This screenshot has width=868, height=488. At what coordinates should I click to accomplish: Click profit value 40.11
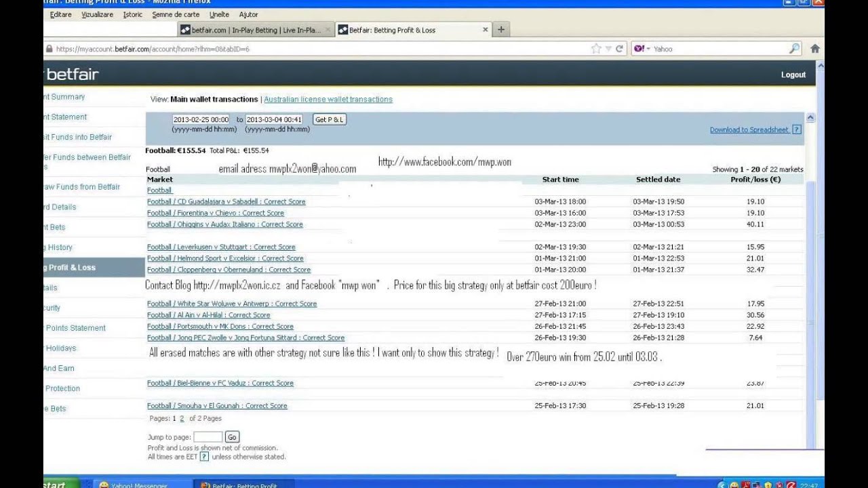(x=755, y=224)
